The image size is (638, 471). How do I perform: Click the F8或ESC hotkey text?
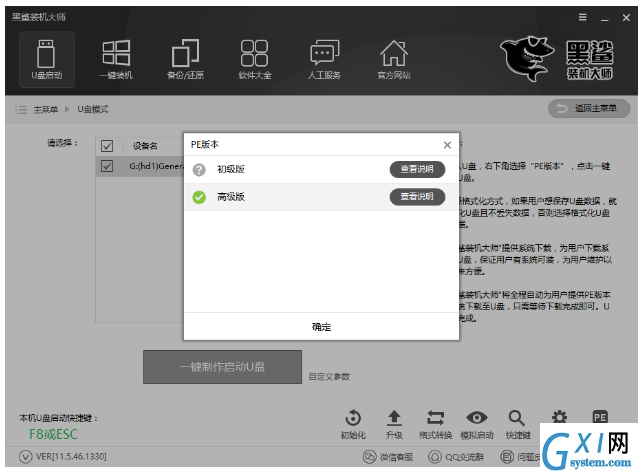pyautogui.click(x=53, y=434)
